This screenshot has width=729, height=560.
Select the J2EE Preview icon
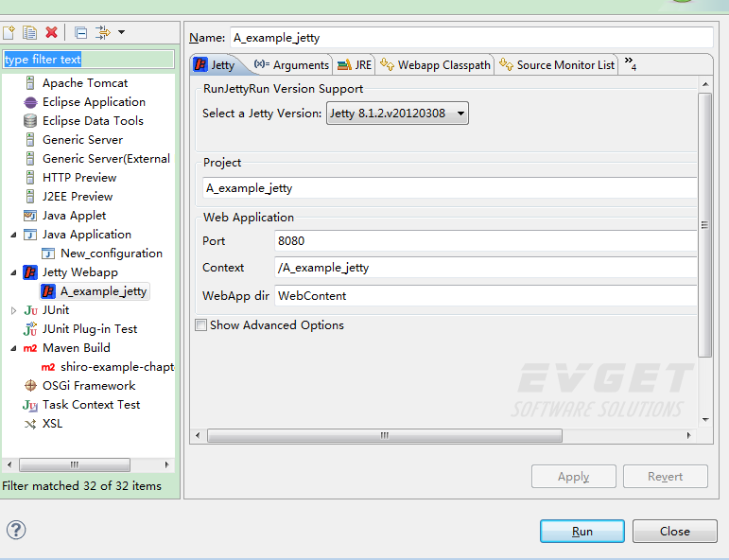(x=30, y=196)
